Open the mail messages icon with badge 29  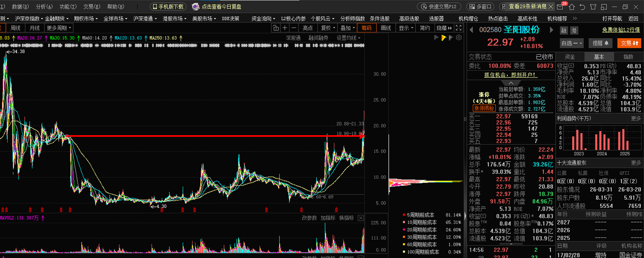(559, 7)
